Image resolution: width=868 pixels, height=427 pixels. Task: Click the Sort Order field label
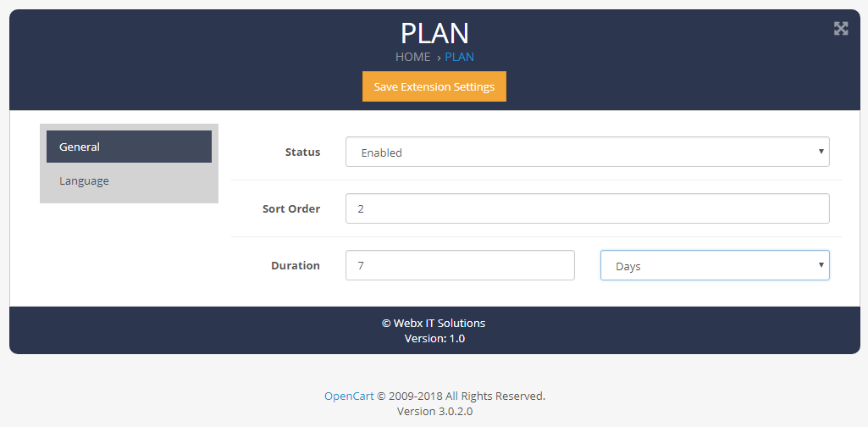tap(291, 208)
